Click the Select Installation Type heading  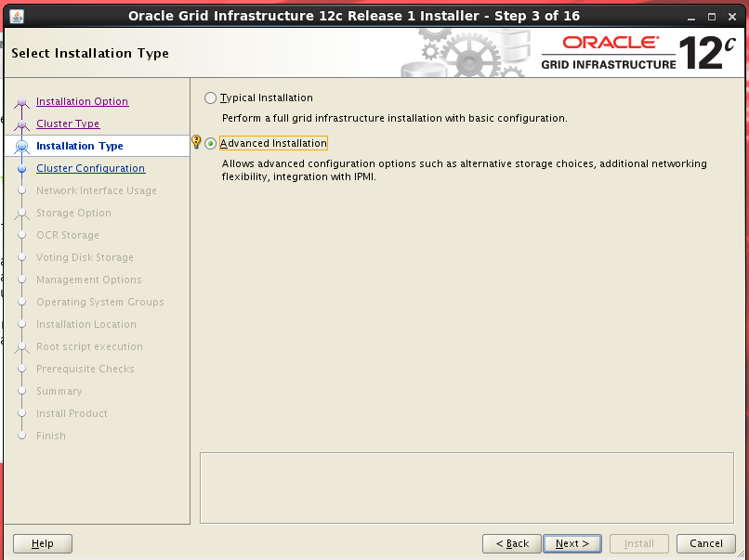click(90, 53)
